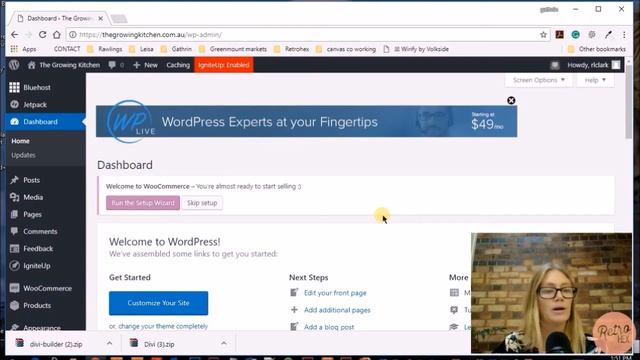640x360 pixels.
Task: Close the Dashboard browser tab
Action: click(100, 18)
